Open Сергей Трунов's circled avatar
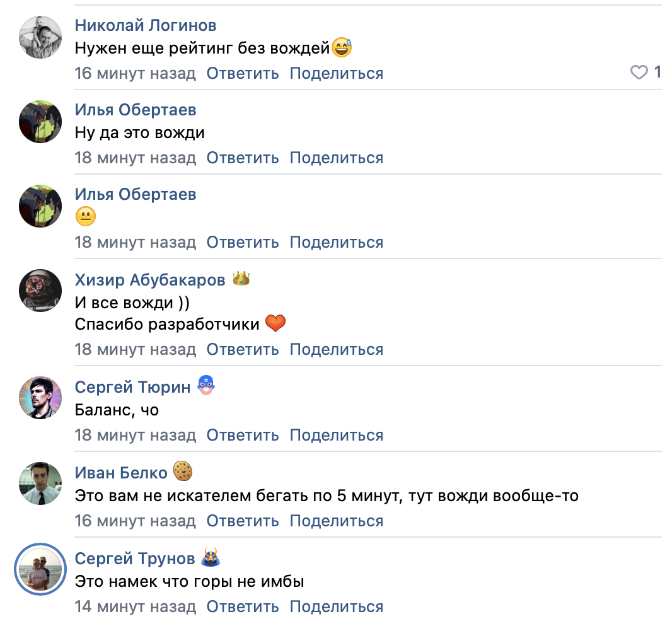This screenshot has width=672, height=619. click(40, 569)
